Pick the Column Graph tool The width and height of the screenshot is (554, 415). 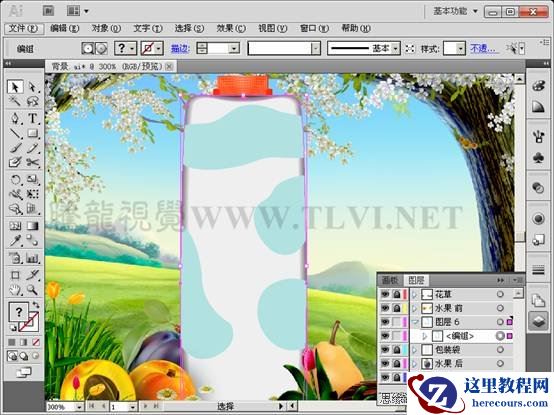click(32, 258)
